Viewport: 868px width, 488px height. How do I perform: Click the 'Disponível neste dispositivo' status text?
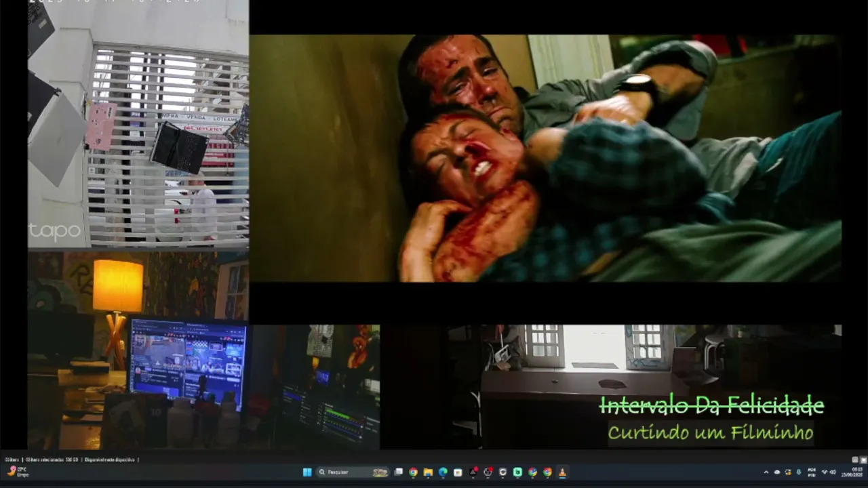[x=110, y=460]
